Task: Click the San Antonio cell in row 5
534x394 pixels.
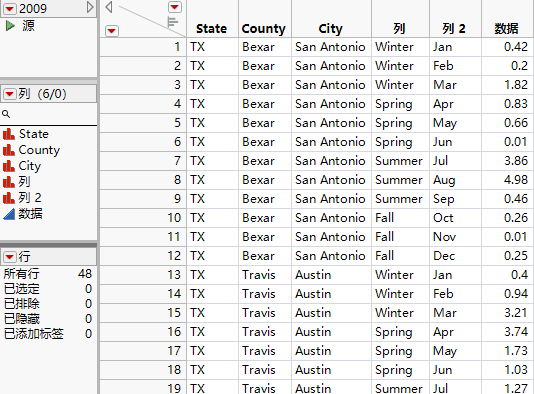Action: tap(330, 123)
